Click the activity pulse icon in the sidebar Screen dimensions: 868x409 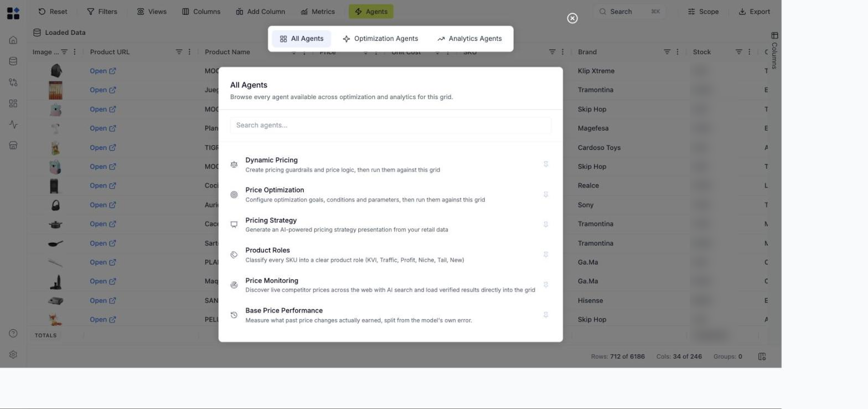pyautogui.click(x=13, y=125)
